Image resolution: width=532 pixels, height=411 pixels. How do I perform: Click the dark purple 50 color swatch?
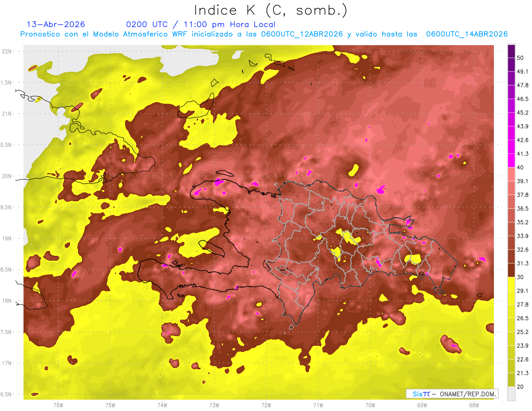[x=511, y=51]
